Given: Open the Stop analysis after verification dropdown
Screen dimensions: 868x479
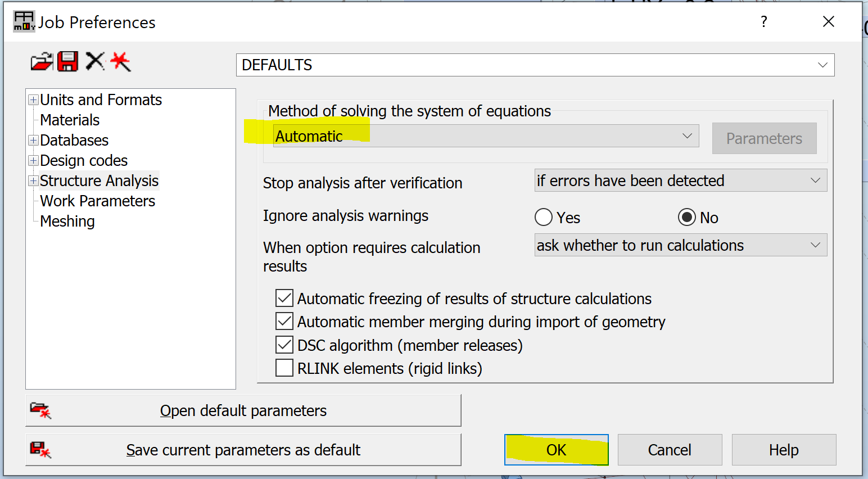Looking at the screenshot, I should 815,180.
